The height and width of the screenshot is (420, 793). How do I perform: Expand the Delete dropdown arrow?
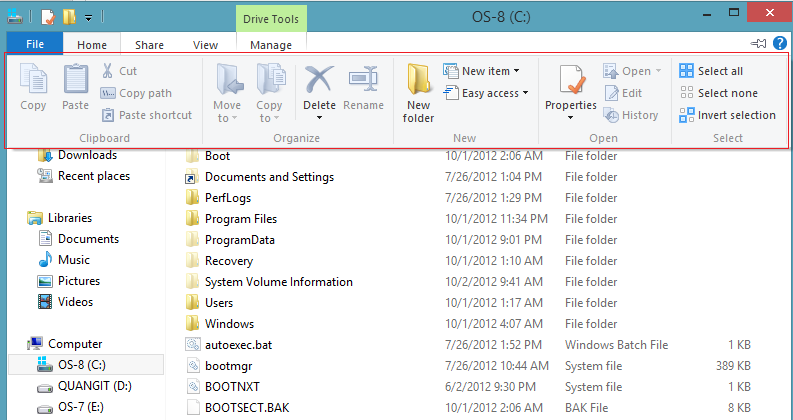(x=319, y=118)
